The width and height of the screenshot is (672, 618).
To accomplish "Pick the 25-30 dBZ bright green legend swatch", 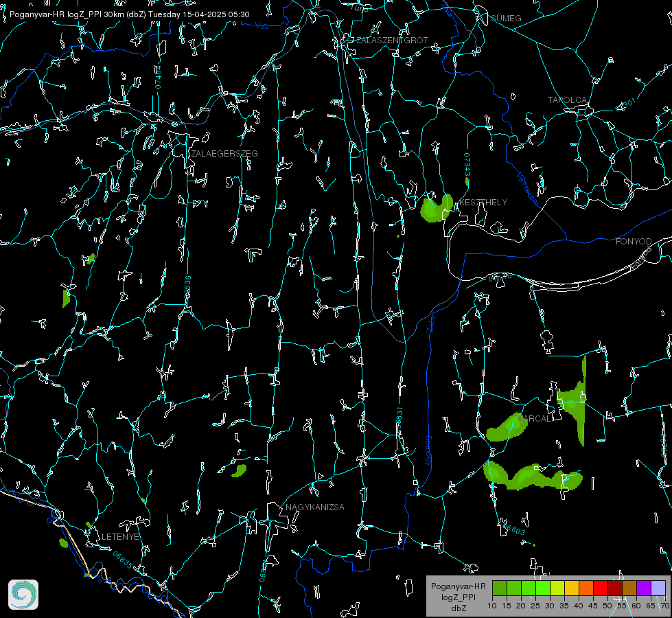I will click(x=543, y=588).
